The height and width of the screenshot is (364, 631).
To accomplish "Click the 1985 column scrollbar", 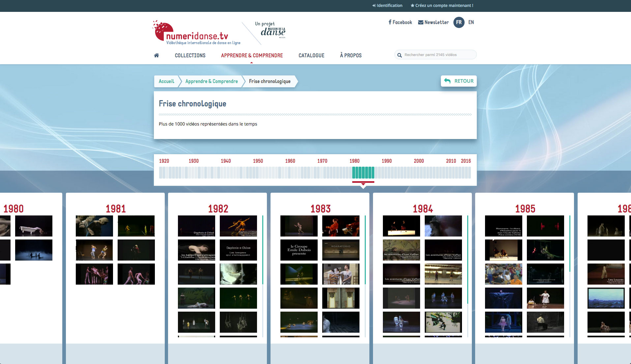I will [x=570, y=244].
